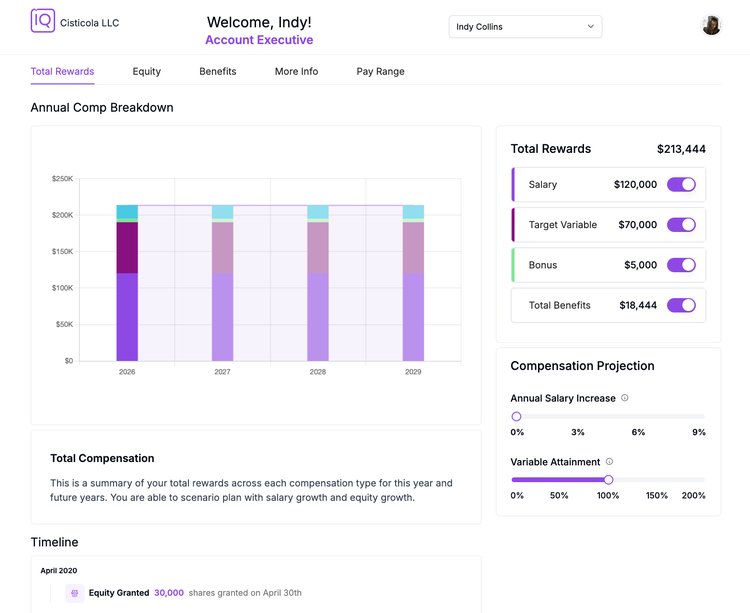The height and width of the screenshot is (613, 750).
Task: Click the Cisticola LLC company name
Action: (x=89, y=23)
